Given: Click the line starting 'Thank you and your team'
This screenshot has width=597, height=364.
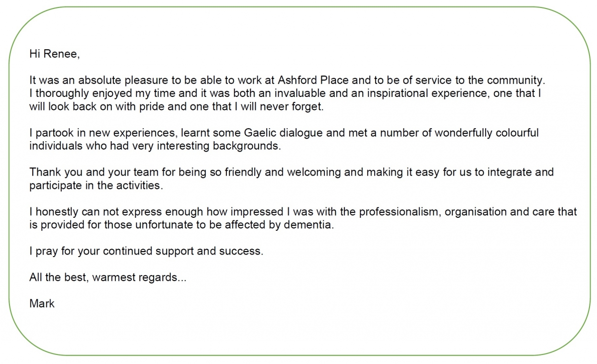Looking at the screenshot, I should [x=292, y=173].
